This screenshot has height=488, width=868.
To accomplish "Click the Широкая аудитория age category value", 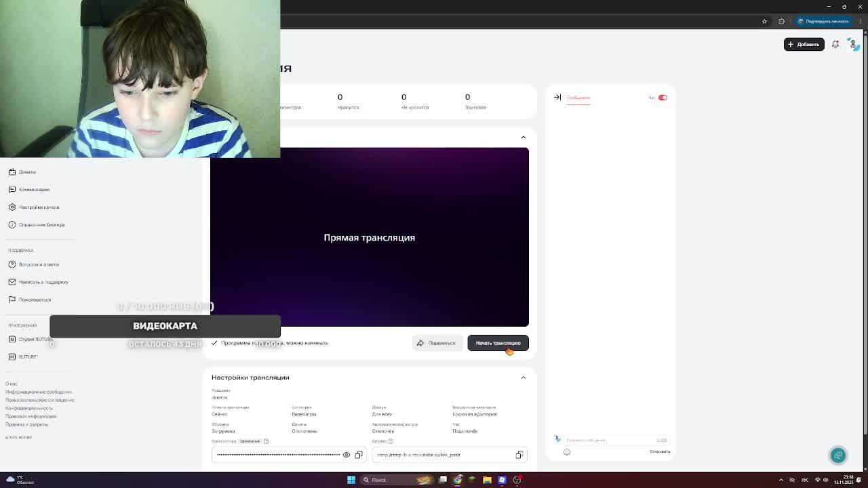I will (475, 414).
